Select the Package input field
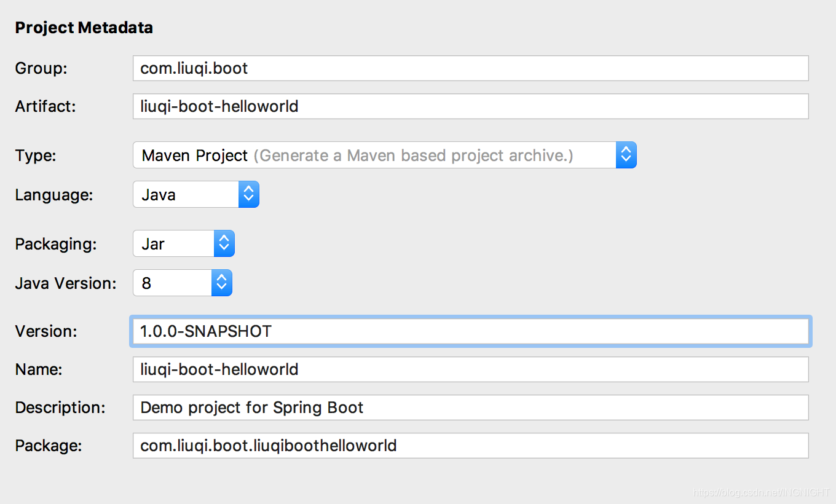Screen dimensions: 836x504 click(x=470, y=446)
